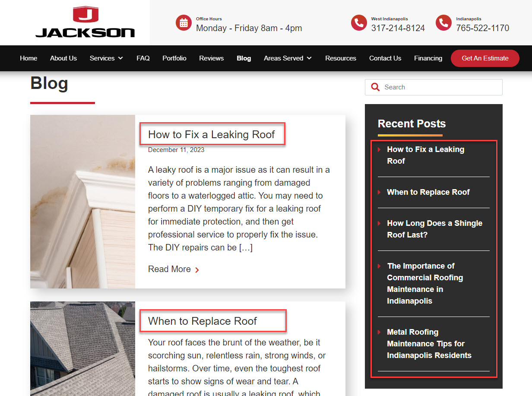Open the How to Fix a Leaking Roof post
532x396 pixels.
[212, 134]
